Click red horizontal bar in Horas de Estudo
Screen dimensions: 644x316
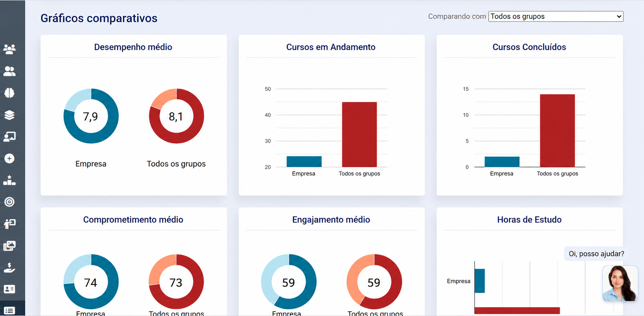[x=517, y=311]
